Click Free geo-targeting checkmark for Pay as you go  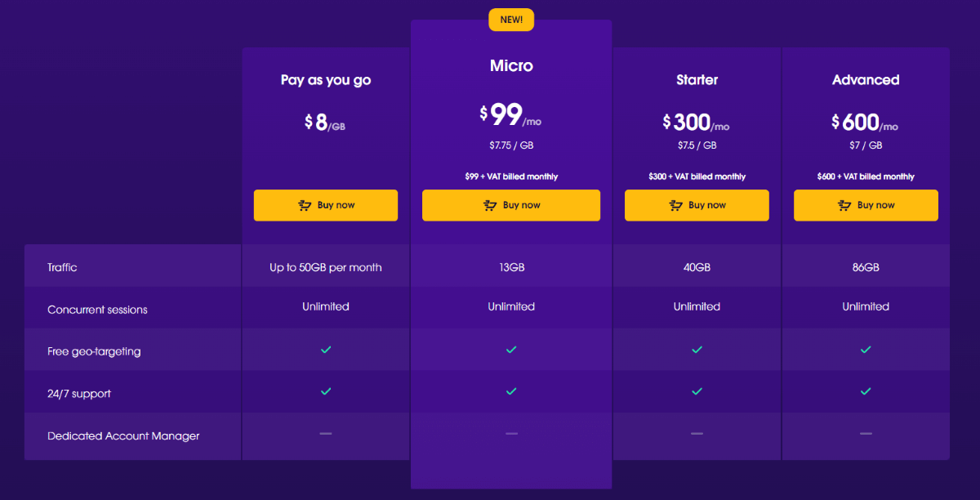pyautogui.click(x=326, y=350)
